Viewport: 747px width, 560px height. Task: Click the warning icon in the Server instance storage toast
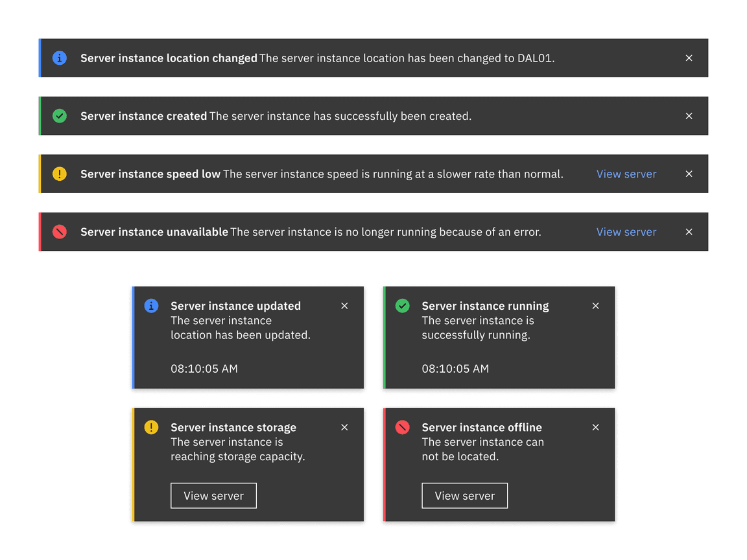click(x=150, y=427)
